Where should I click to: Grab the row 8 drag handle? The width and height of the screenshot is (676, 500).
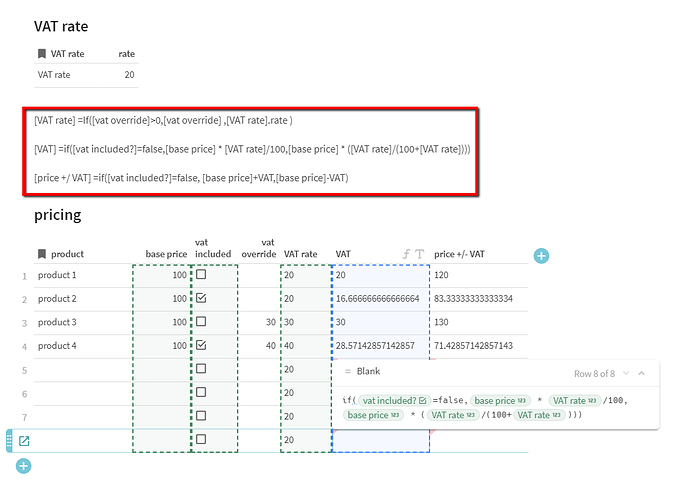pyautogui.click(x=9, y=441)
